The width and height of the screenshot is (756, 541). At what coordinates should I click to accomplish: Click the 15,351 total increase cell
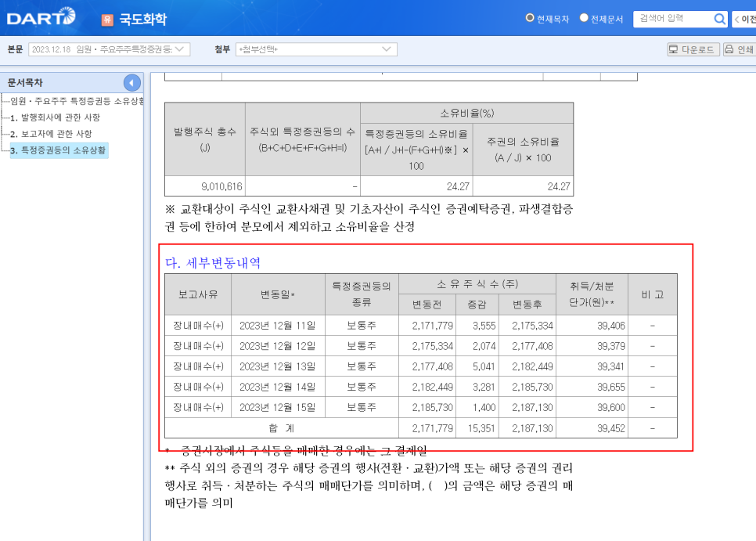tap(477, 428)
